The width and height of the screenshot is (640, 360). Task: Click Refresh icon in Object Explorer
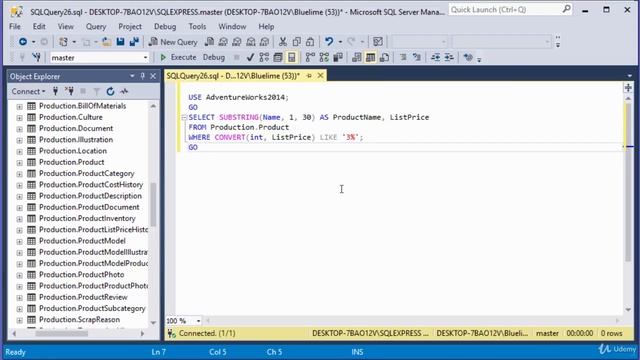click(110, 91)
